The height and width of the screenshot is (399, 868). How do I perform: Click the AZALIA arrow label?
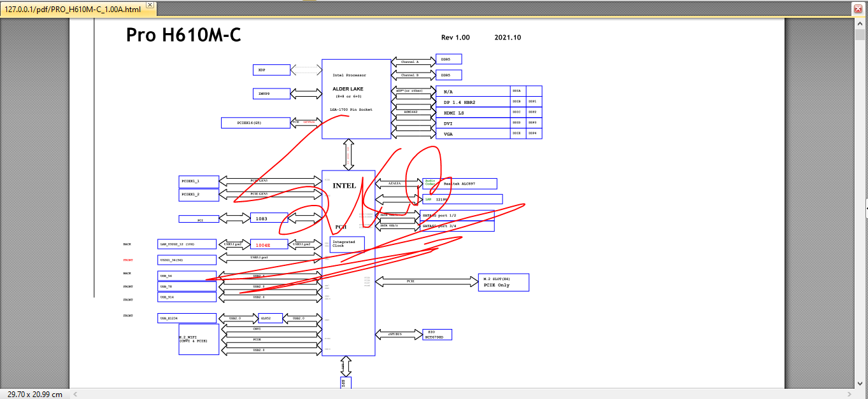[x=395, y=183]
